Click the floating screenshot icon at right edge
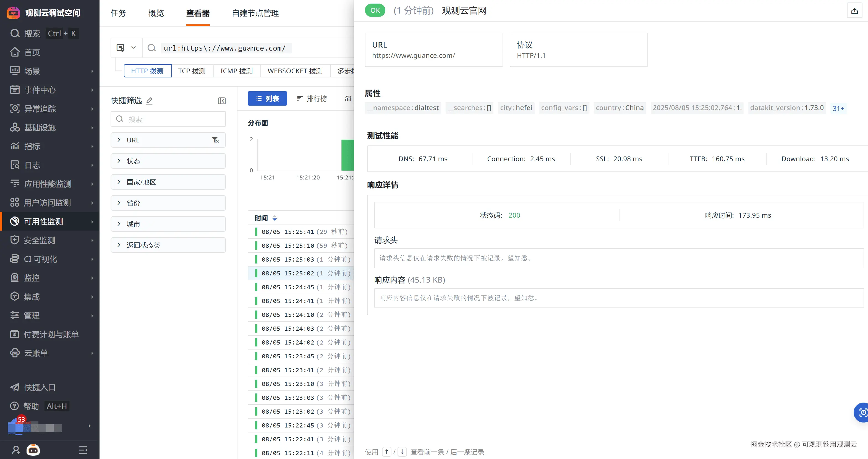This screenshot has width=868, height=459. click(x=862, y=412)
